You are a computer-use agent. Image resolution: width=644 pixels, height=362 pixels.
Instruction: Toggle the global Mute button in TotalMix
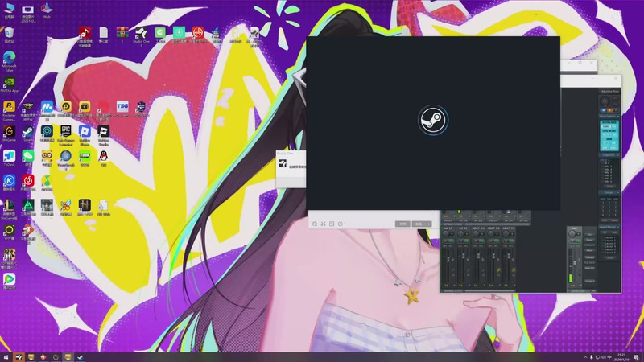(603, 110)
